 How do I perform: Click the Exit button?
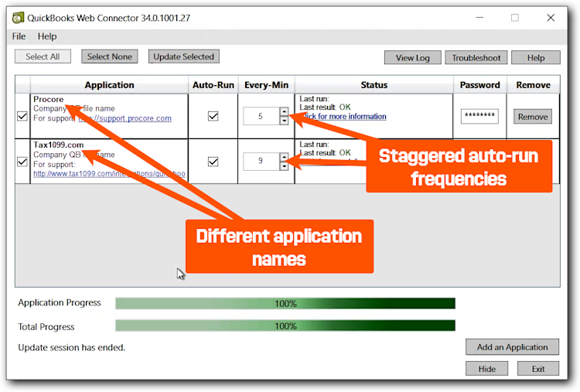tap(537, 369)
